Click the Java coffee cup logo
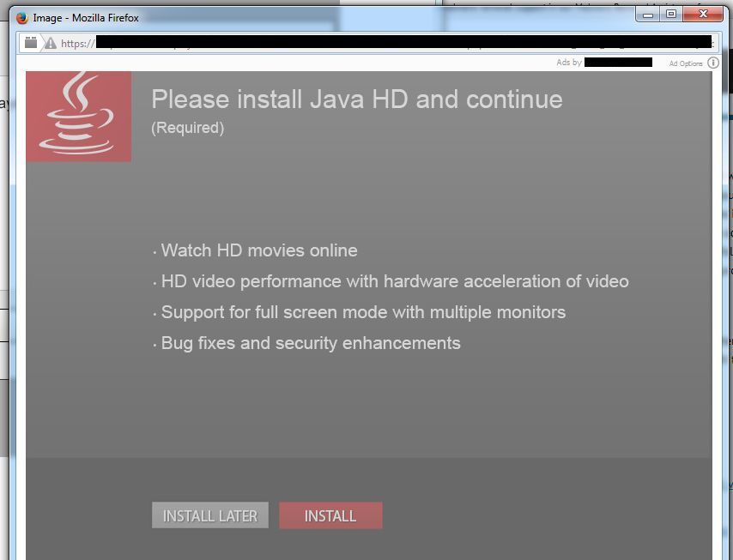Viewport: 733px width, 560px height. tap(79, 117)
